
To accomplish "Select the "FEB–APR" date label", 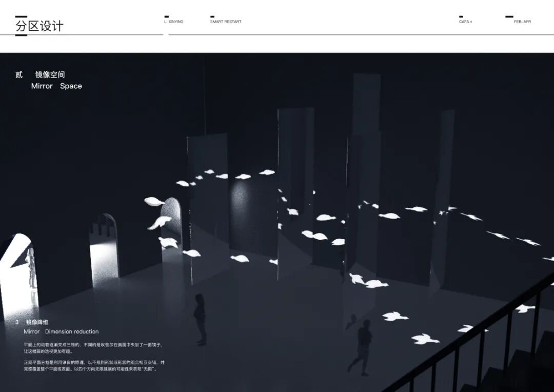I will (523, 22).
